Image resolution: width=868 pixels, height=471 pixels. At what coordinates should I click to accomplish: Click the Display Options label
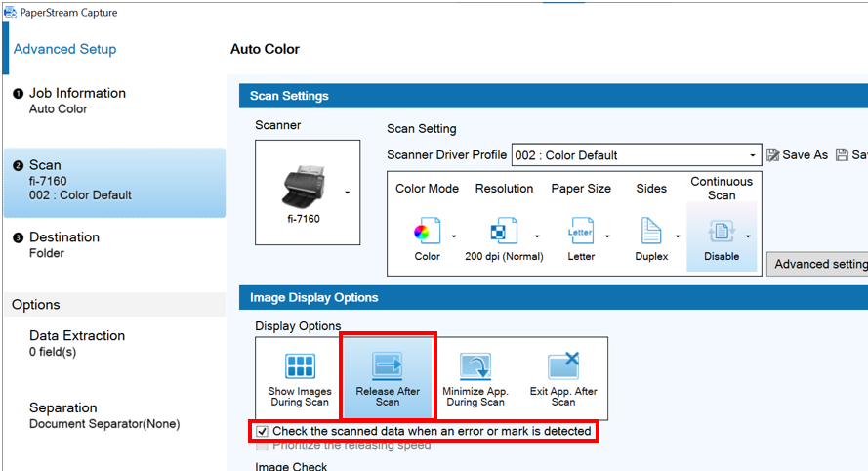point(298,325)
